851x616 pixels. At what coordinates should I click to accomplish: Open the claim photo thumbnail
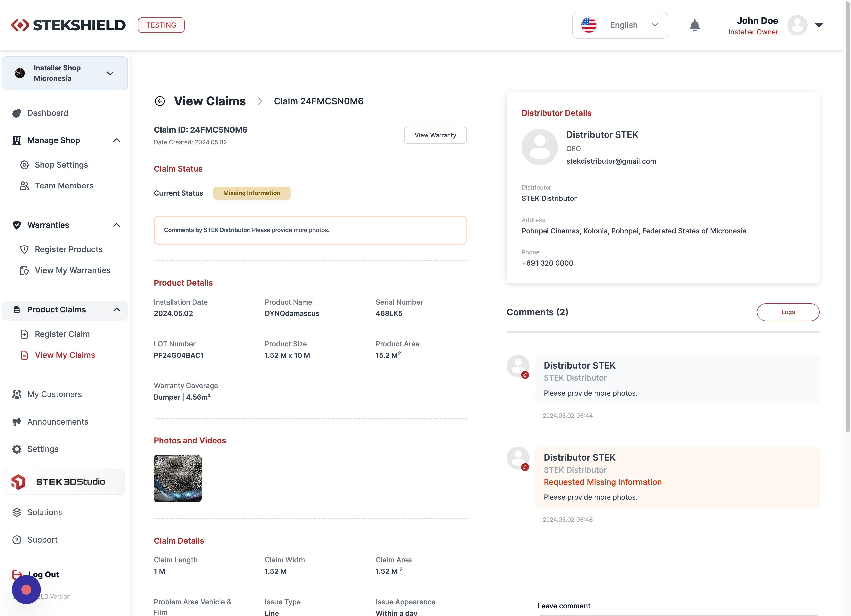[178, 479]
